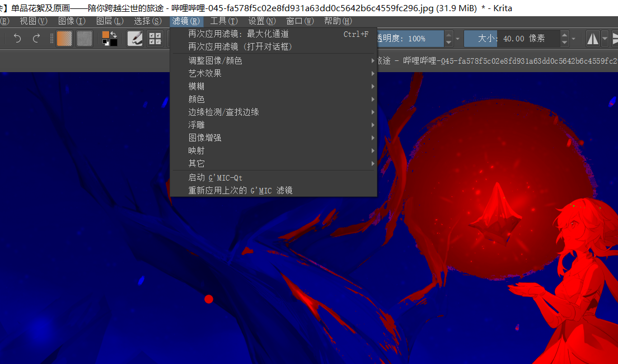
Task: Open the brush editor settings icon
Action: [x=134, y=39]
